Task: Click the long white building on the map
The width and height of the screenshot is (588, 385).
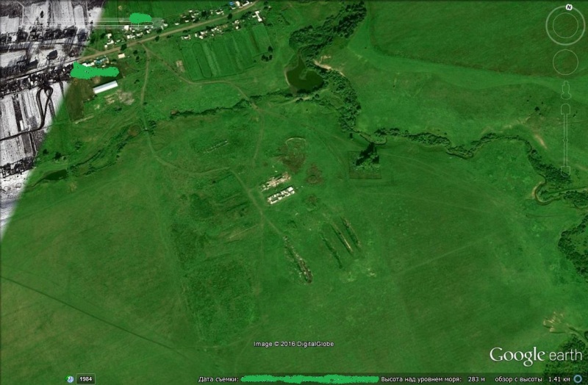Action: 106,87
